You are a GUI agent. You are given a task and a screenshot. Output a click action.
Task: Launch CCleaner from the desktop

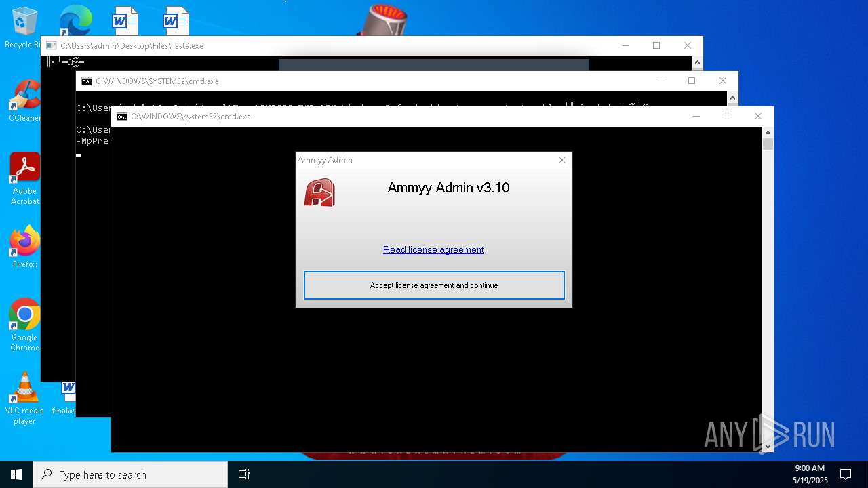[24, 101]
